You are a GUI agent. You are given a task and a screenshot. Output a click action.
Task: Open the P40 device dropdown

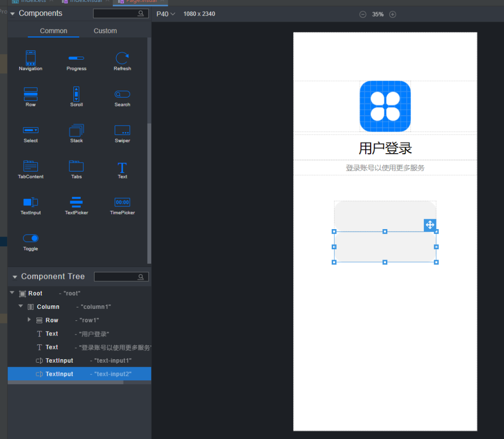[x=165, y=14]
